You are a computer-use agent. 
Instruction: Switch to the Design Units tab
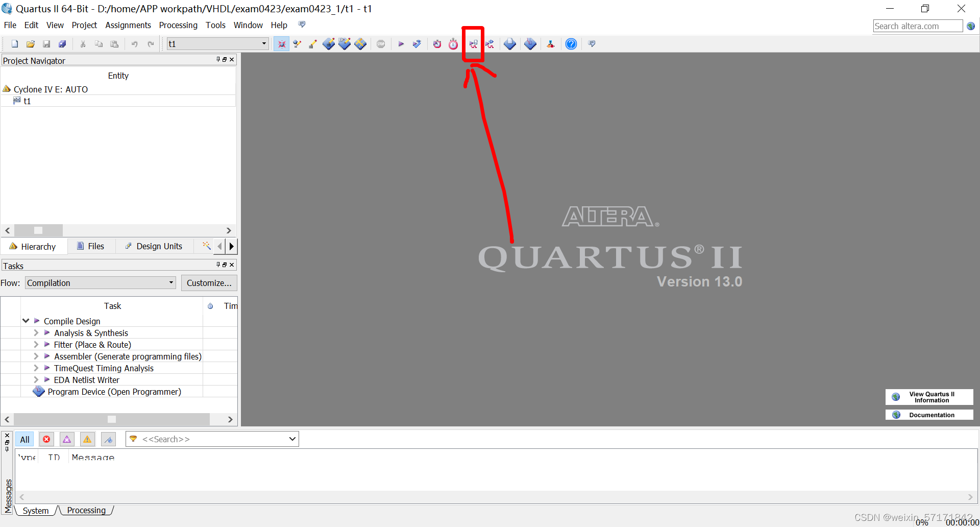(154, 246)
